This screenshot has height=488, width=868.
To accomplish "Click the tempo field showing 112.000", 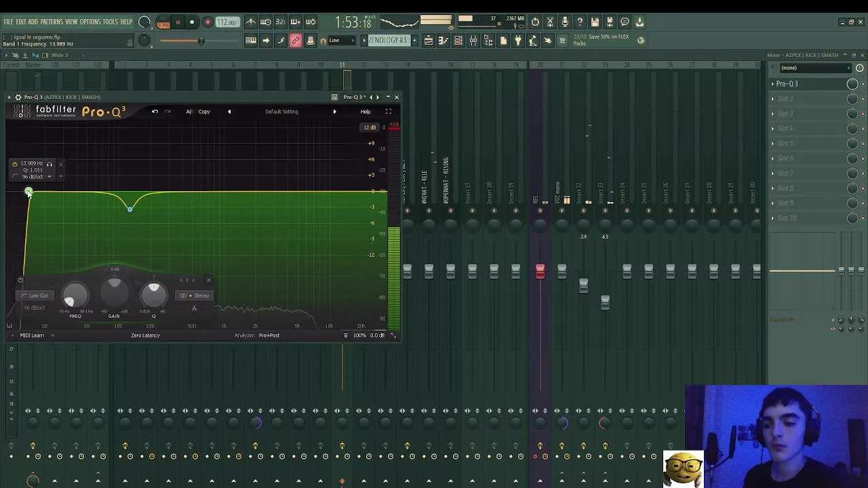I will coord(227,22).
